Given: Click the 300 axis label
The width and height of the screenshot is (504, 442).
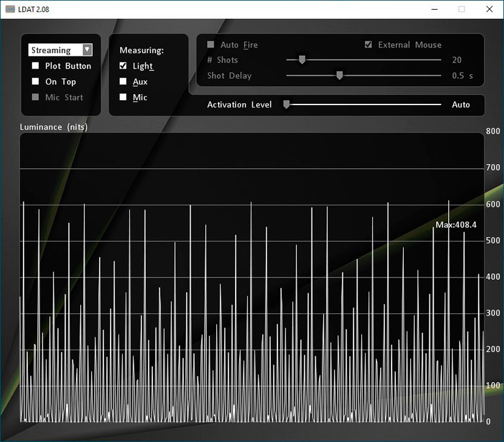Looking at the screenshot, I should click(x=493, y=313).
